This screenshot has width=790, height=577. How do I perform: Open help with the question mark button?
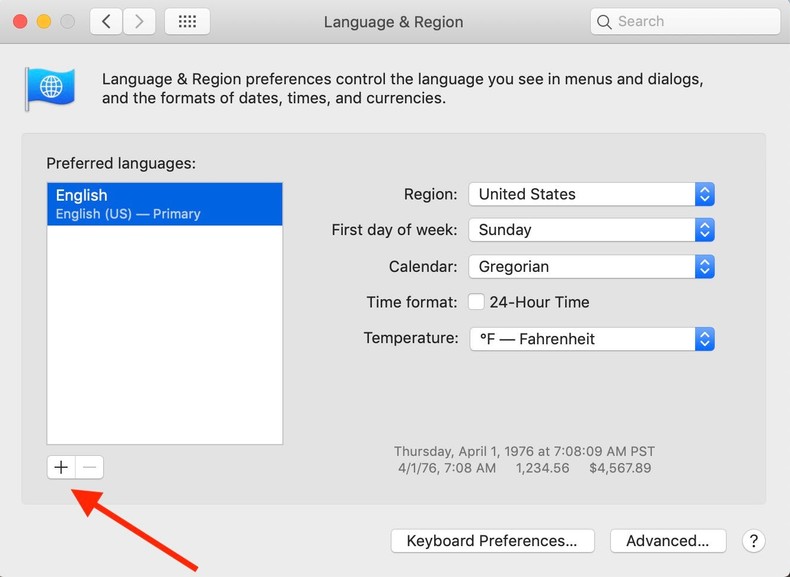click(754, 541)
